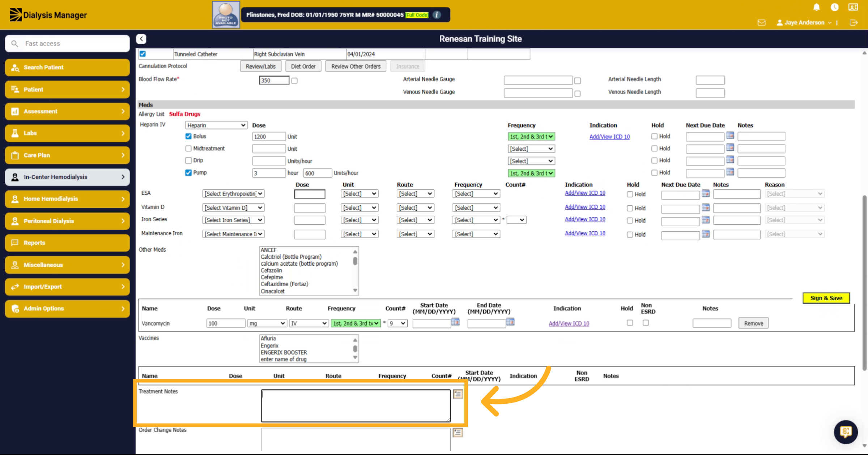This screenshot has height=455, width=868.
Task: Click the Review Other Orders button
Action: tap(356, 66)
